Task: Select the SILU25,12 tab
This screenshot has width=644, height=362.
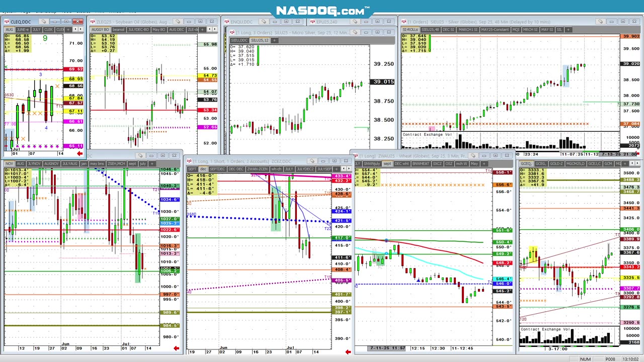Action: (260, 40)
